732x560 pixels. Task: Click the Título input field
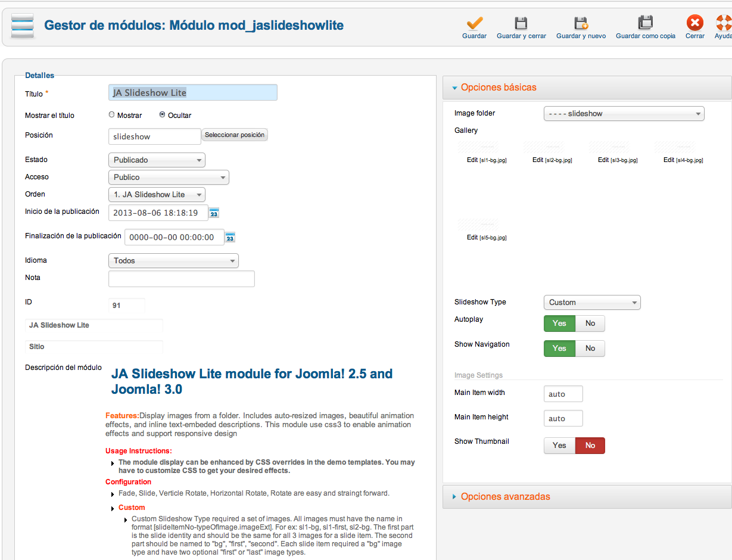click(193, 92)
